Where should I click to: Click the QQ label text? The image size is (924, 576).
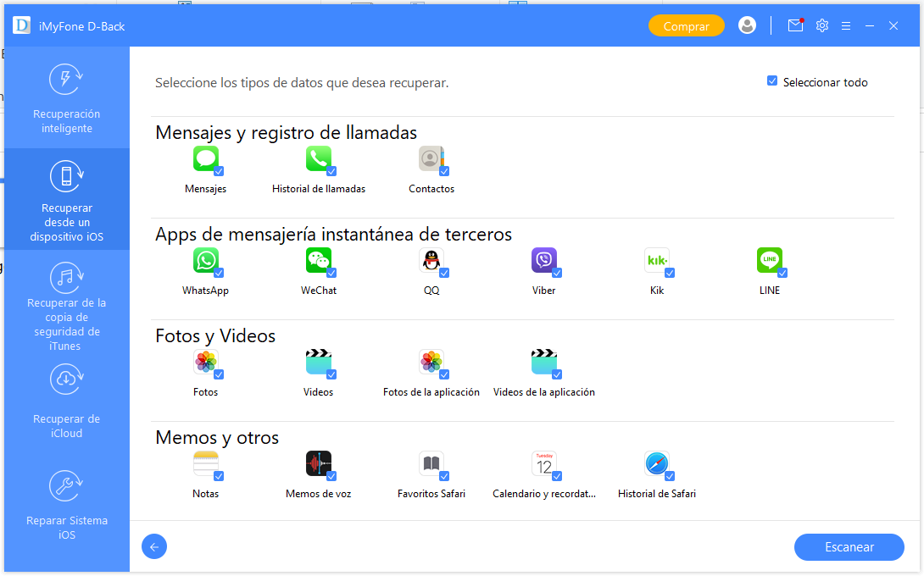pos(431,291)
